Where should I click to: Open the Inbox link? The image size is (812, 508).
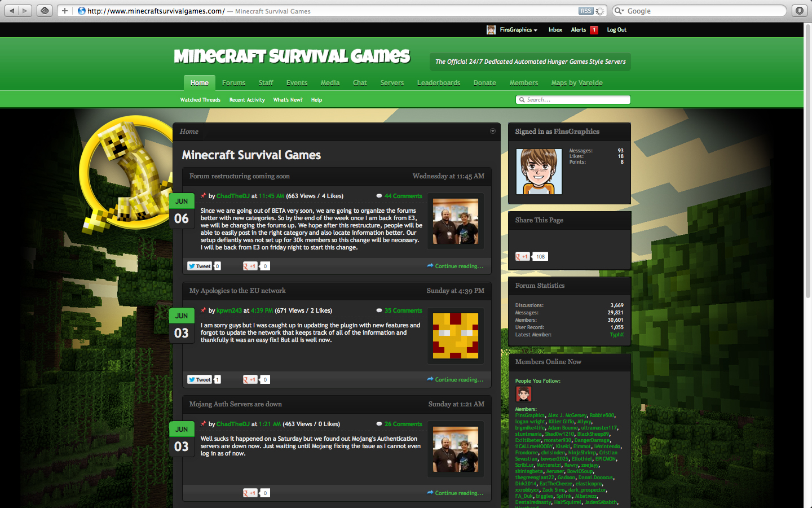click(x=555, y=30)
